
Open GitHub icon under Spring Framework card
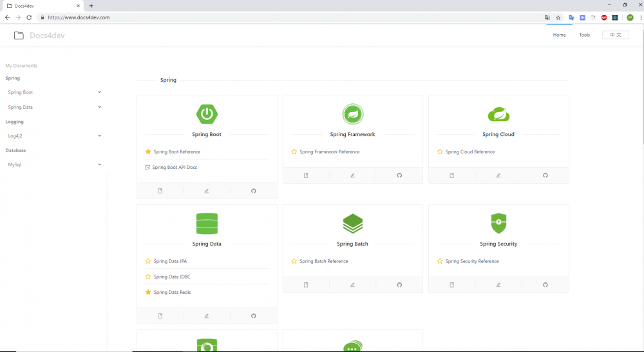[399, 175]
